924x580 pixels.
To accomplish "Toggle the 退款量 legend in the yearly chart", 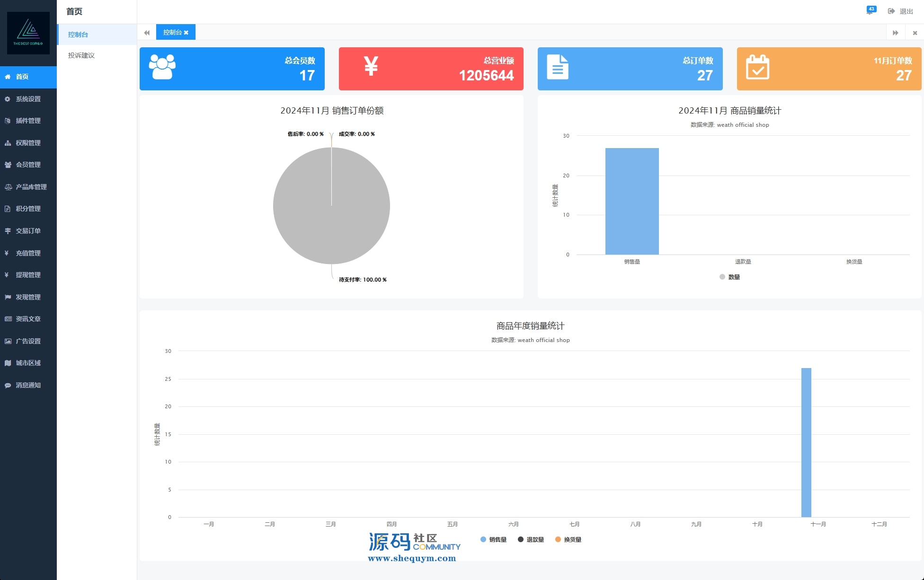I will [x=531, y=539].
